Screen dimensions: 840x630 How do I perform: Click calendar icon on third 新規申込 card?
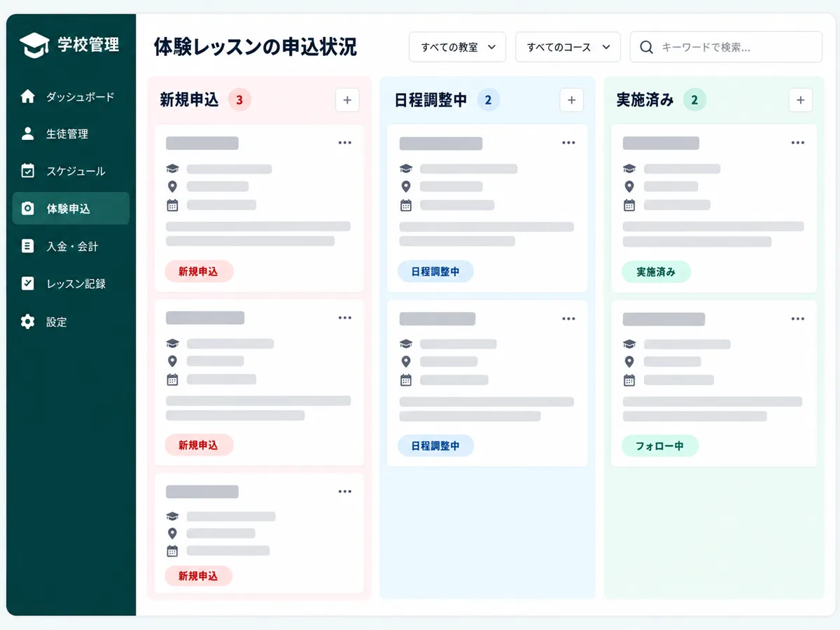pyautogui.click(x=172, y=550)
